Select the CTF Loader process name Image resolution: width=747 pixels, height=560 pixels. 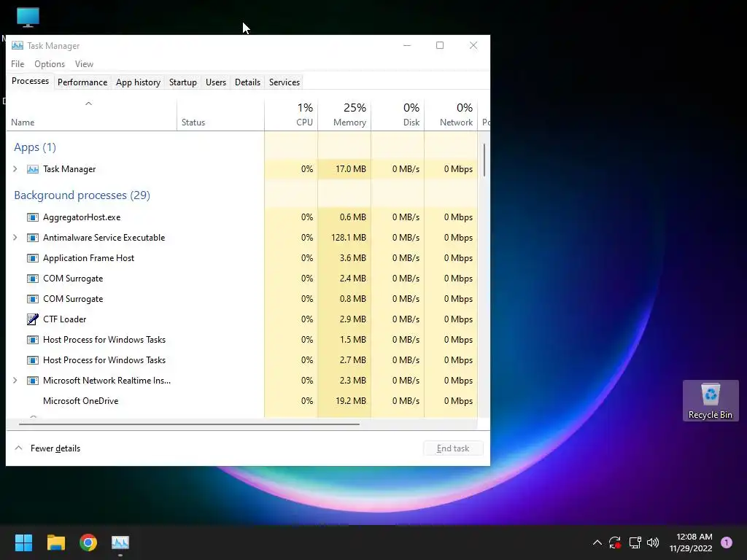coord(65,319)
